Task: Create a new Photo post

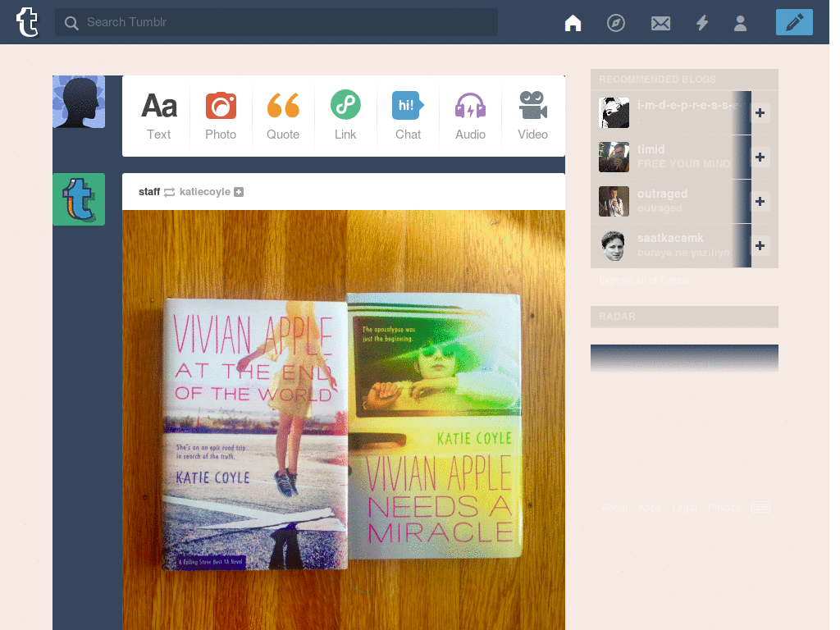Action: pos(221,116)
